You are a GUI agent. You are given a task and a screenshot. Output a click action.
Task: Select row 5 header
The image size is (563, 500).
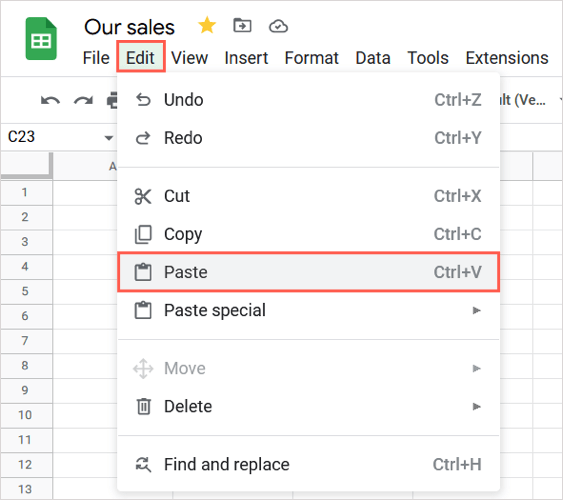[25, 291]
